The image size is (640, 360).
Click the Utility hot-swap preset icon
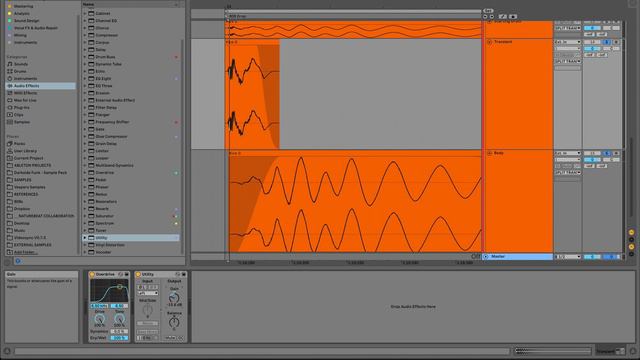pyautogui.click(x=178, y=274)
